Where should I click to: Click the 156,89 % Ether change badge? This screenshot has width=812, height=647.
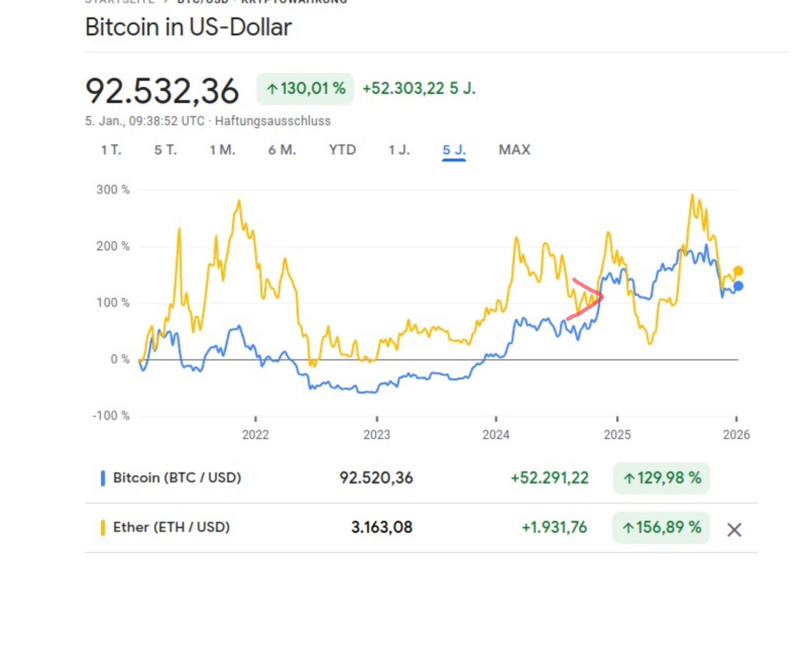661,528
